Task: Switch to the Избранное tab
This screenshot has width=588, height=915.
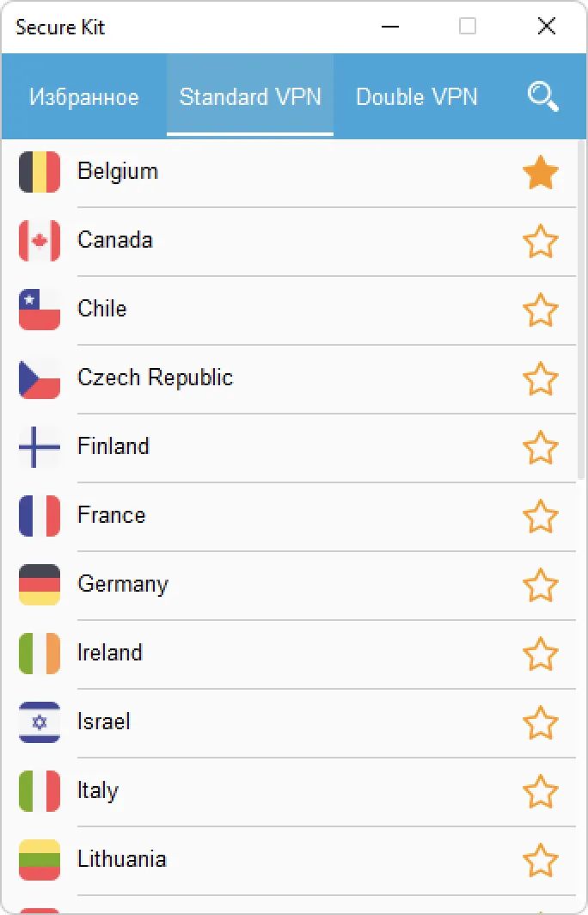Action: [x=84, y=97]
